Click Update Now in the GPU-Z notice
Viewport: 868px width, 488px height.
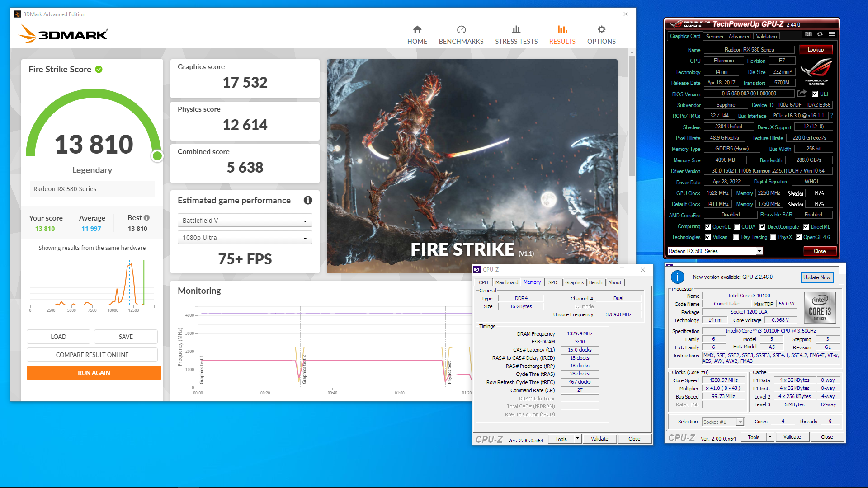tap(816, 277)
